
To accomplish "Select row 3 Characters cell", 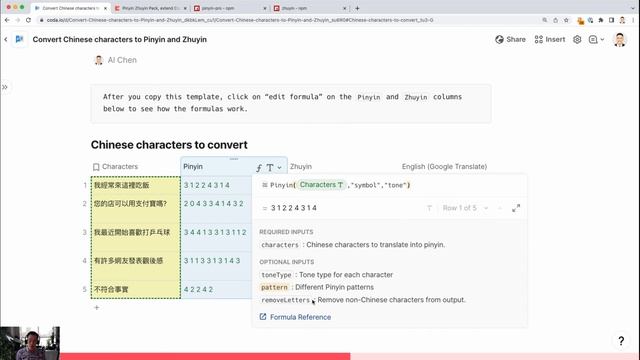I will tap(136, 237).
